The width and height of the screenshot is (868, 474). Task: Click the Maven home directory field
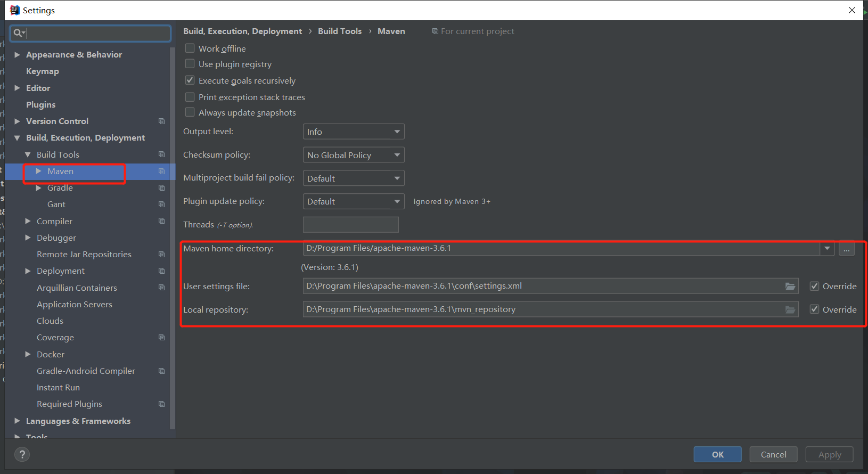[x=561, y=248]
